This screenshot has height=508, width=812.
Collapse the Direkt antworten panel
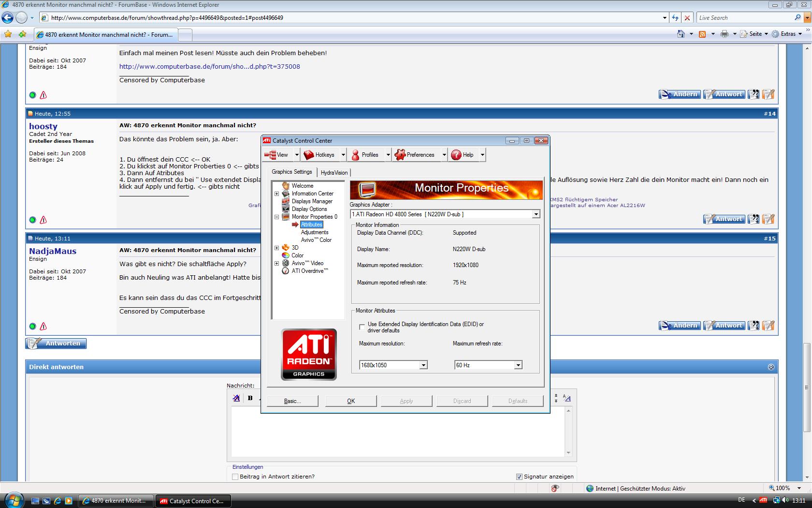771,367
